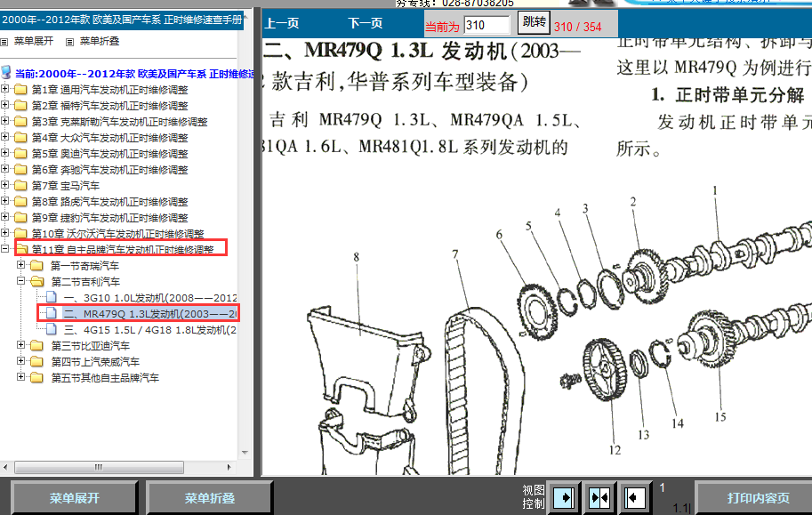Collapse 第二节吉利汽车 subsection
The width and height of the screenshot is (812, 515).
20,281
